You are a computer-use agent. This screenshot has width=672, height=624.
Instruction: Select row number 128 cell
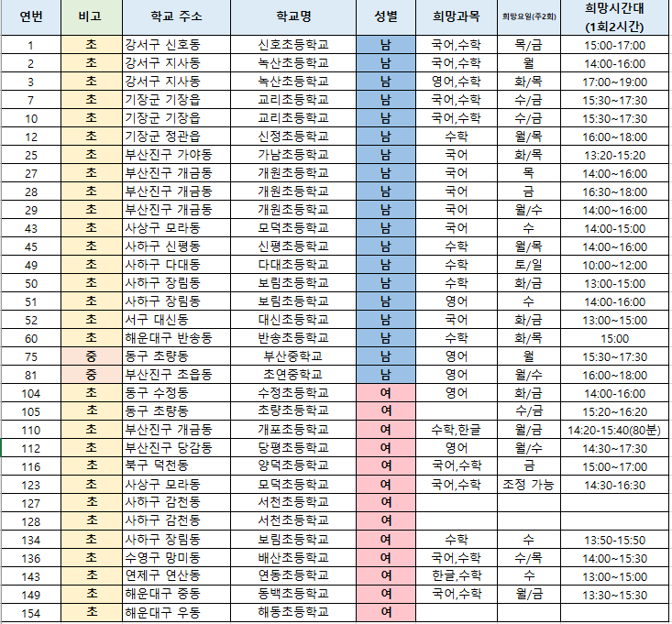[x=31, y=521]
